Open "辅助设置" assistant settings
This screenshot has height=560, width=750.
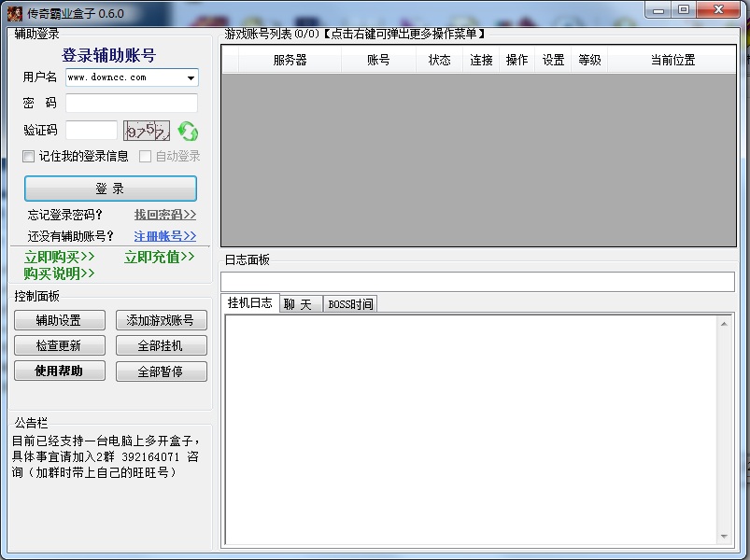point(59,319)
